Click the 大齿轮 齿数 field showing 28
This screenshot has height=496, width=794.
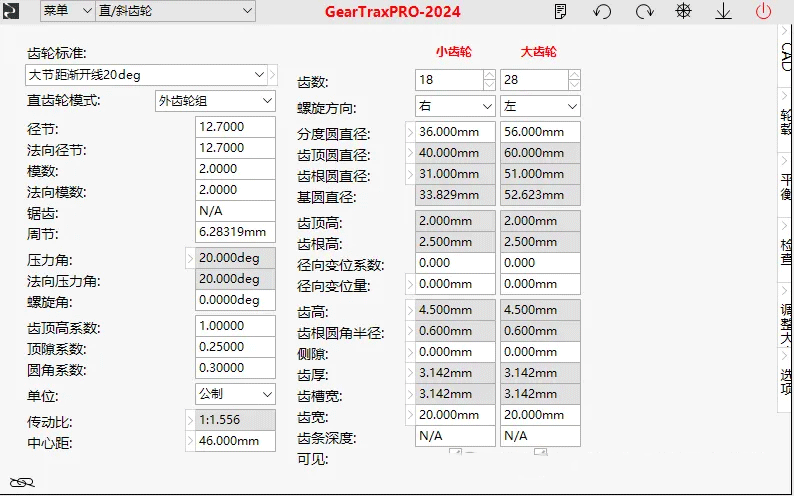[534, 80]
